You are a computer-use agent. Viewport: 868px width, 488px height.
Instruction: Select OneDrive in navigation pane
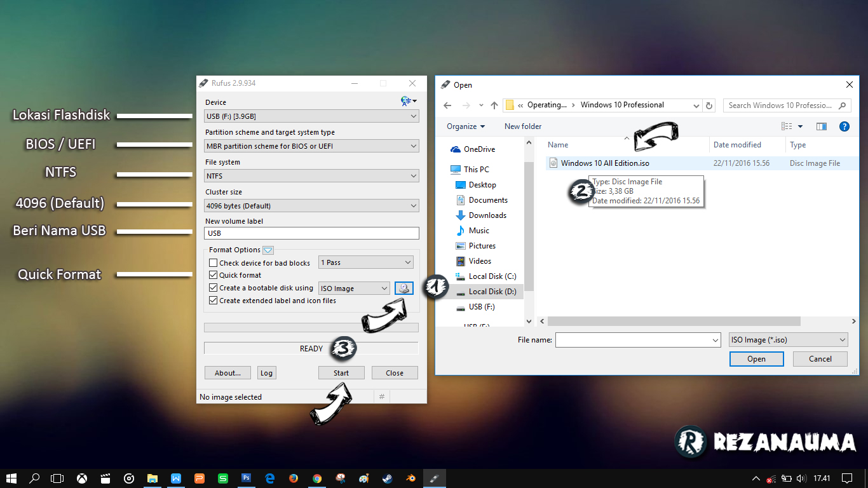coord(479,149)
